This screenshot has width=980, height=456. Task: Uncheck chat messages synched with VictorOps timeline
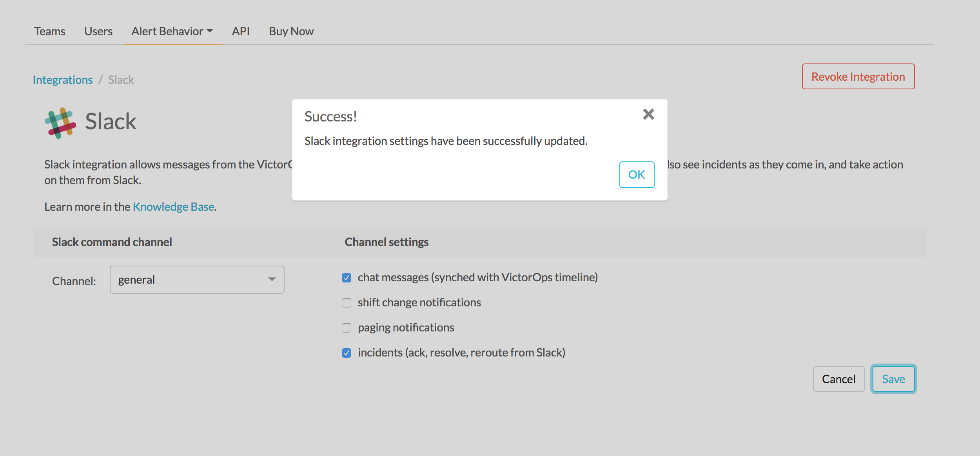click(347, 278)
